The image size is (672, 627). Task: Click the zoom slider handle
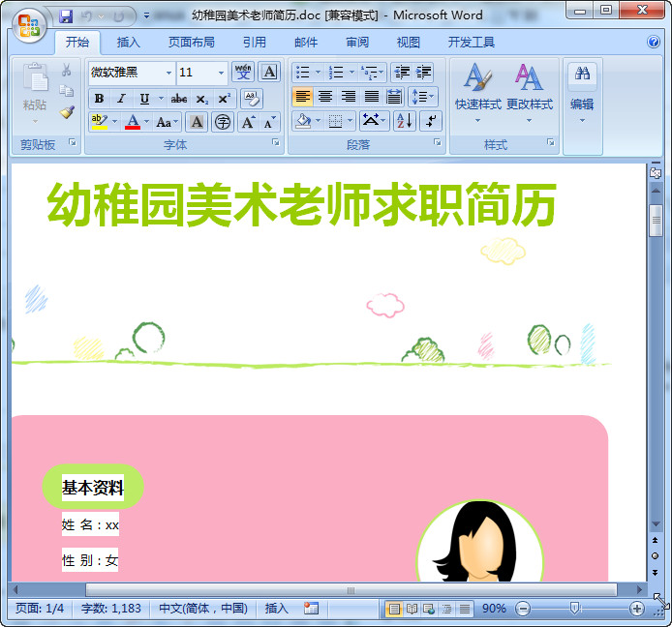point(575,608)
